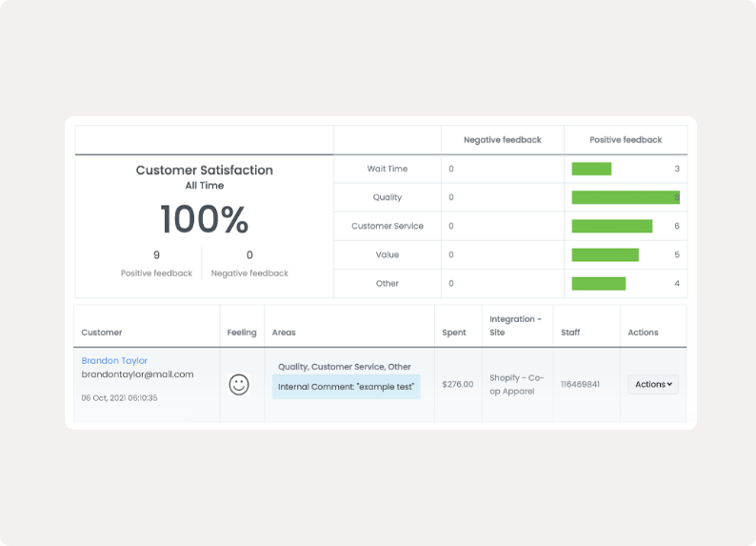Click the Integration - Site column header
The image size is (756, 546).
pyautogui.click(x=515, y=326)
